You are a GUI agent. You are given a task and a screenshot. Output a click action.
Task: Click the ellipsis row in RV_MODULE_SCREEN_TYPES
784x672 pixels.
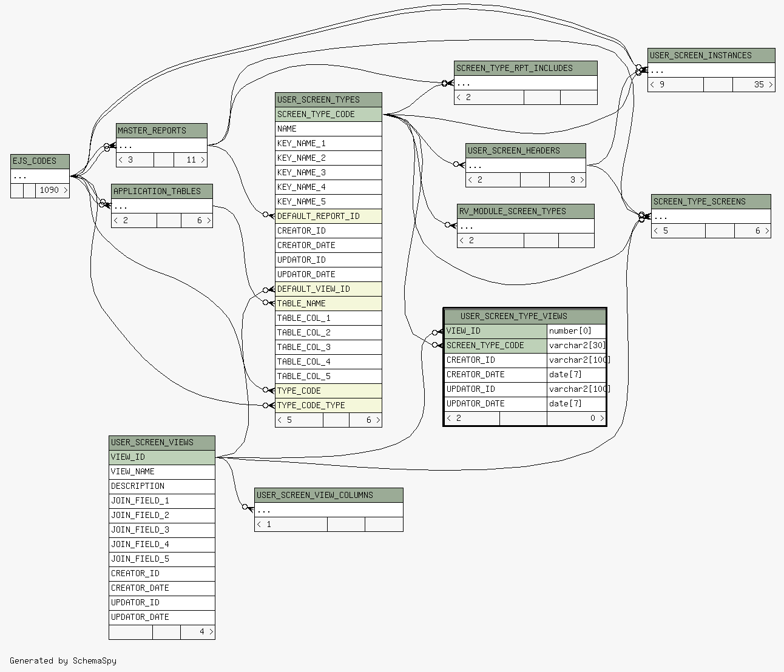[525, 226]
